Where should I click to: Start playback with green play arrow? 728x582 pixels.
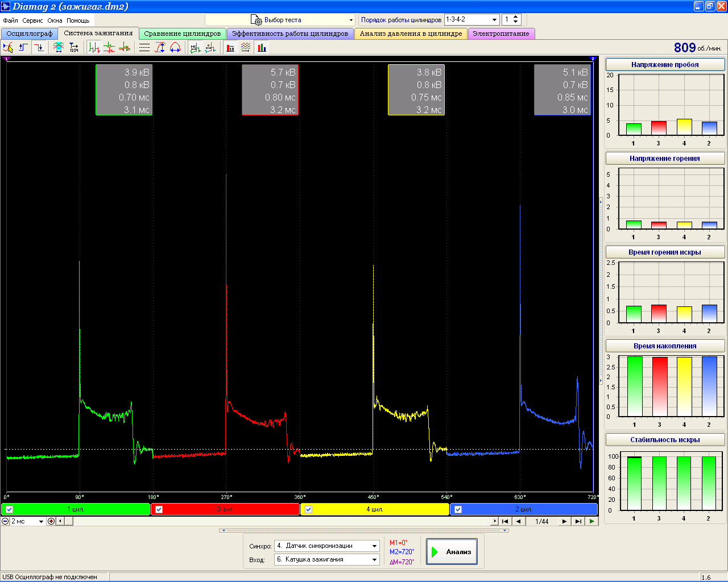pos(592,521)
